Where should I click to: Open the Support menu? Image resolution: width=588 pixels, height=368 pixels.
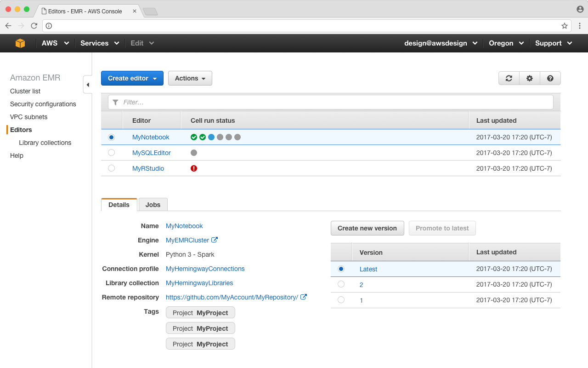click(x=554, y=43)
